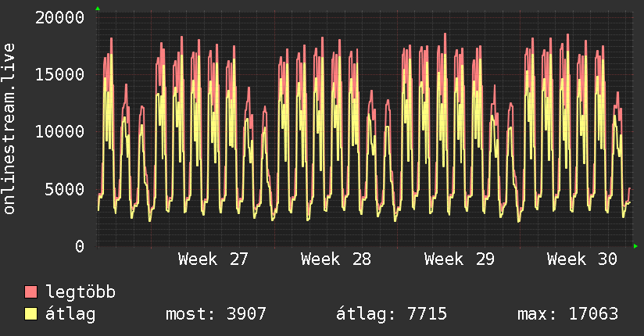Click the yellow átlag legend swatch

pyautogui.click(x=30, y=313)
